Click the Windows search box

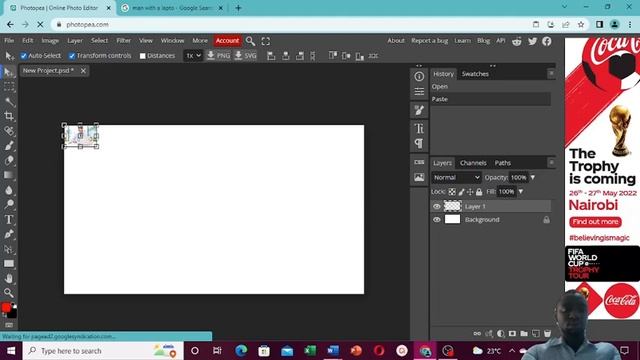(102, 351)
